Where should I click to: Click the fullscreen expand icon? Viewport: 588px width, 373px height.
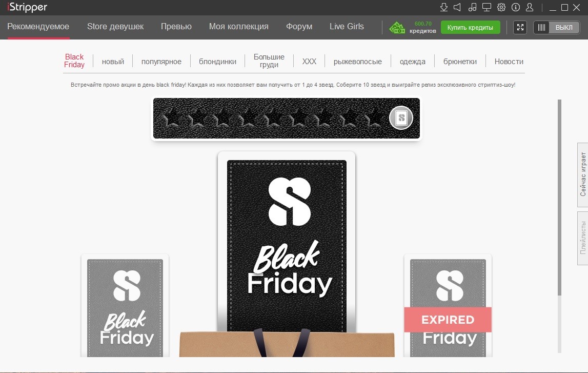coord(520,27)
